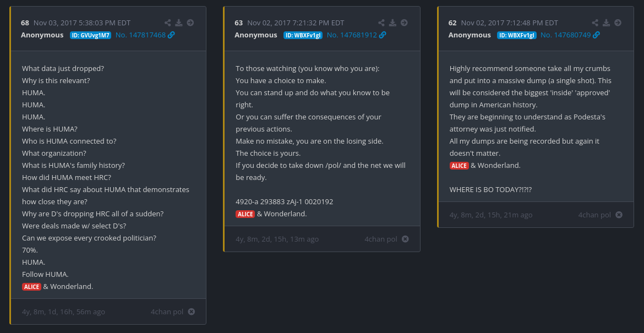Open the No. 147817468 post link

[x=140, y=35]
